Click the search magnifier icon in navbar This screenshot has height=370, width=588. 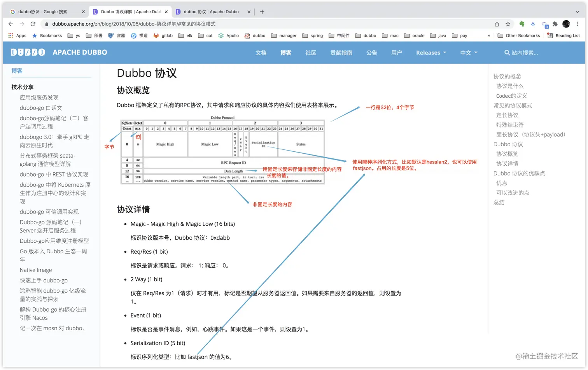(507, 53)
